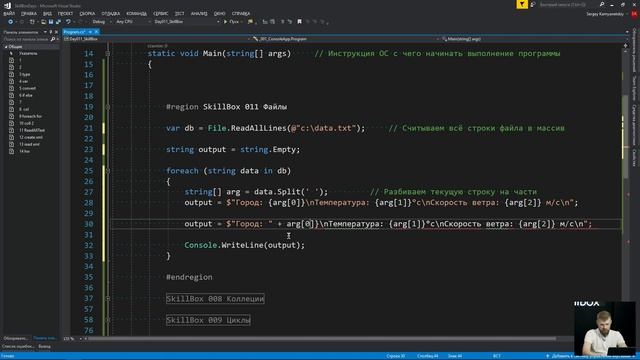Select the '4 var' snippet in the toolbox
Viewport: 640px width, 360px height.
coord(23,81)
